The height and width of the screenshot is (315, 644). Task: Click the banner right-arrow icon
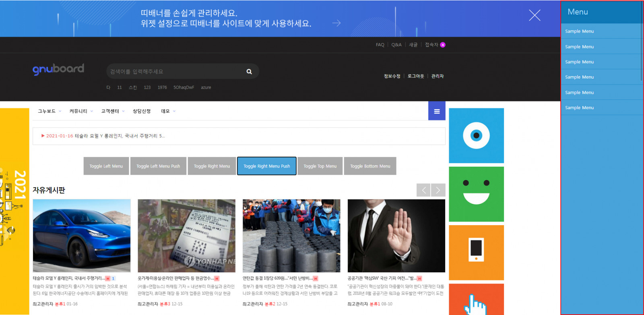tap(336, 23)
